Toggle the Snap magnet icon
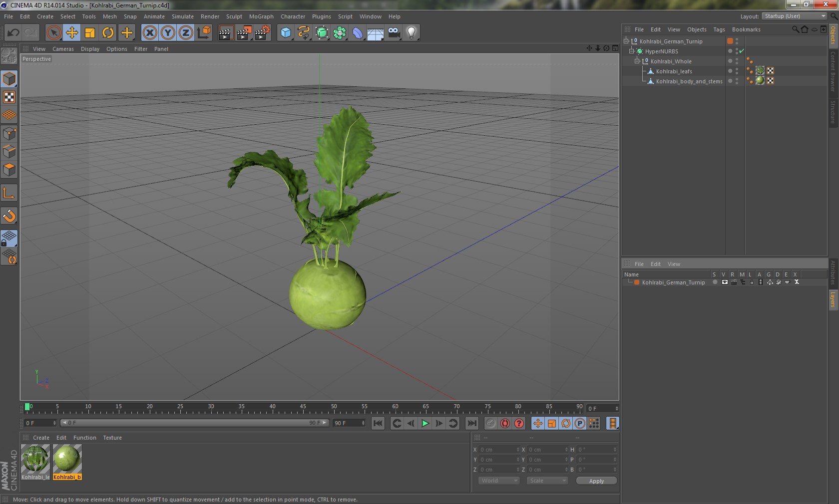The image size is (839, 504). point(9,216)
